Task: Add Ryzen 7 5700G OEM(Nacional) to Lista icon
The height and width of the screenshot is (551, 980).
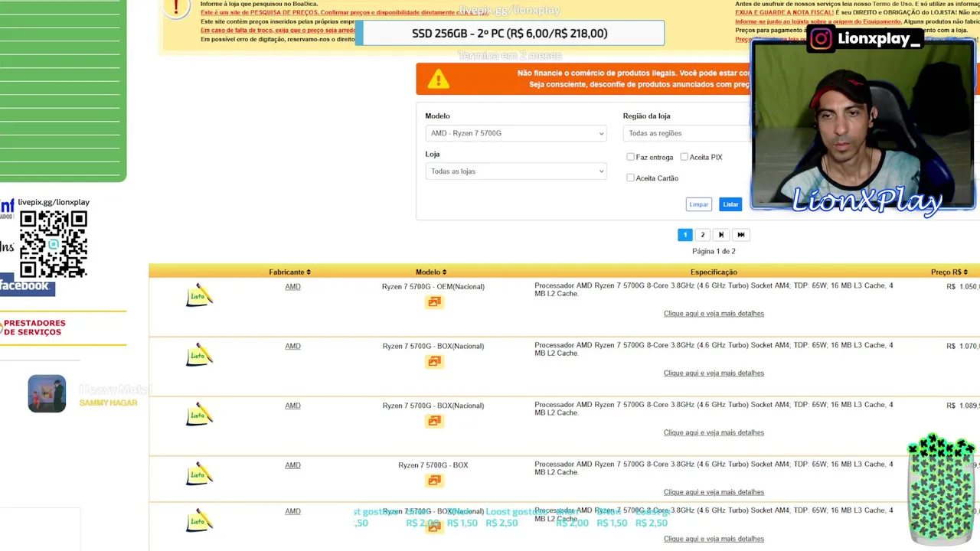Action: pyautogui.click(x=199, y=295)
